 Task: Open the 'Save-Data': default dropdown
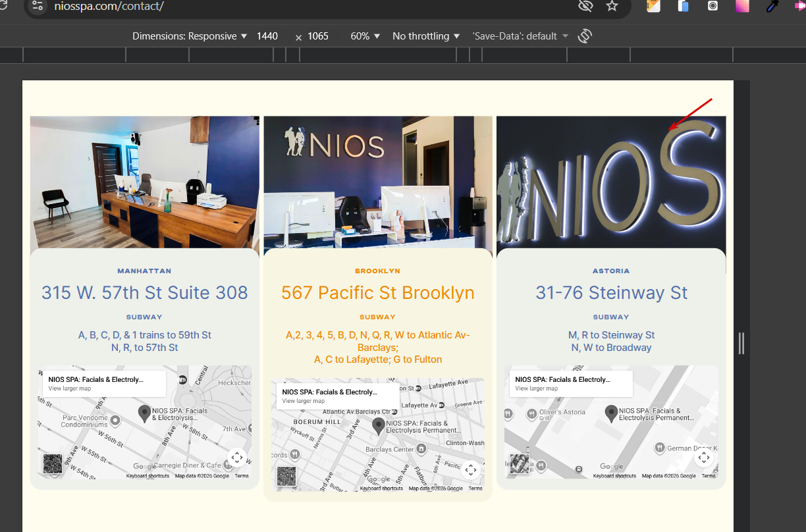[x=520, y=36]
